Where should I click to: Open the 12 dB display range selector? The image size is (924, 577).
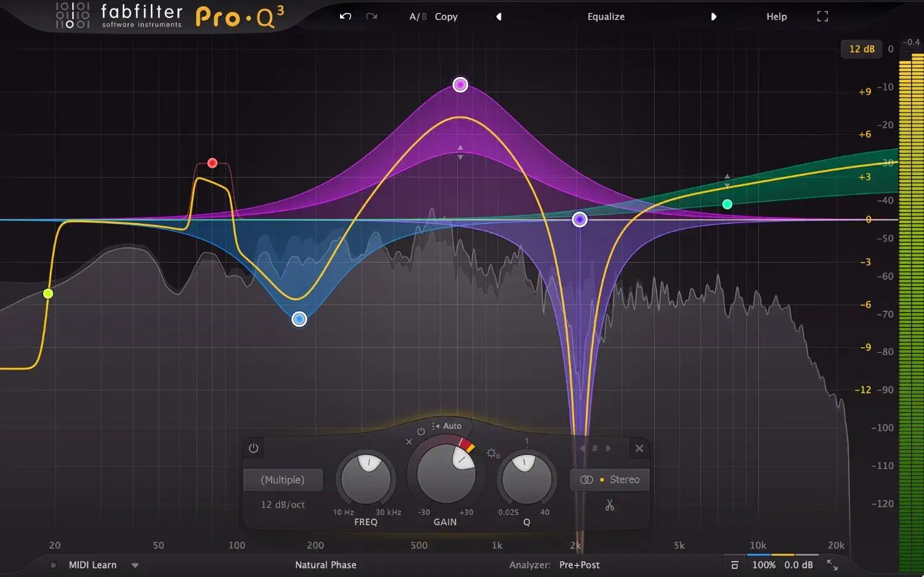861,49
